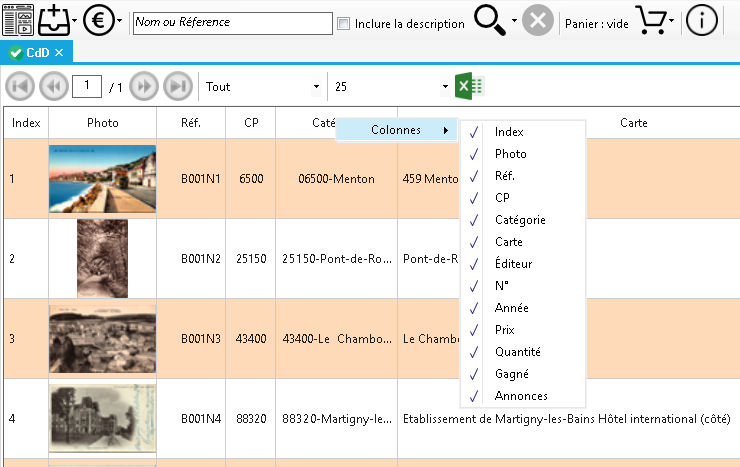This screenshot has width=740, height=467.
Task: Click the magnifying glass search icon
Action: click(491, 21)
